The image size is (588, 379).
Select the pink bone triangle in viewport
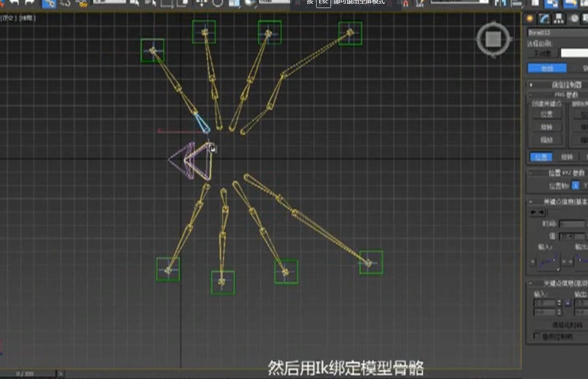click(x=182, y=161)
